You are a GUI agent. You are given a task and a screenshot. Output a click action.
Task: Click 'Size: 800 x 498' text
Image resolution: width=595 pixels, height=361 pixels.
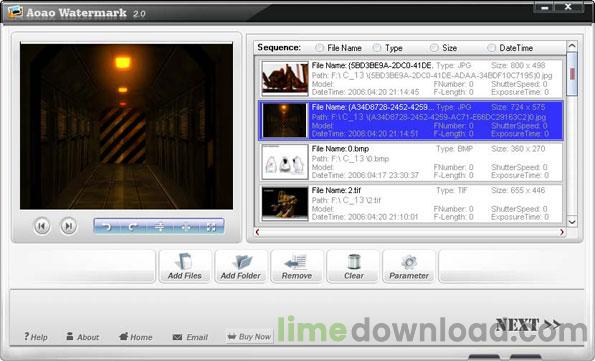[x=518, y=65]
